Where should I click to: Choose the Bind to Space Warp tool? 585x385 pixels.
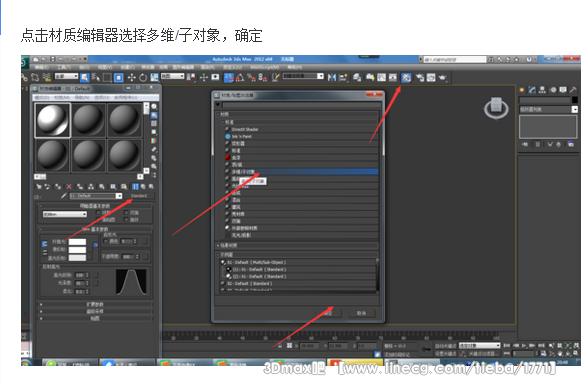click(47, 77)
